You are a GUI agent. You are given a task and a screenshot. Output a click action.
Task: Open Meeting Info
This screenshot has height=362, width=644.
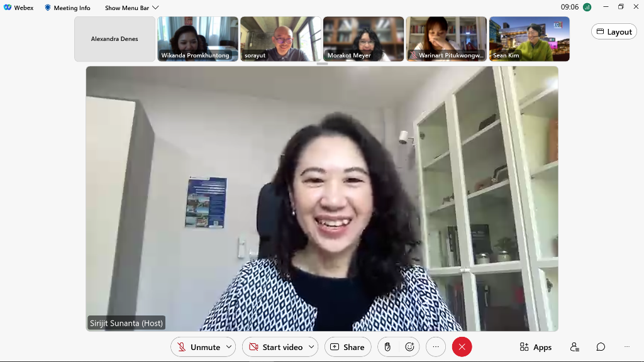coord(67,8)
